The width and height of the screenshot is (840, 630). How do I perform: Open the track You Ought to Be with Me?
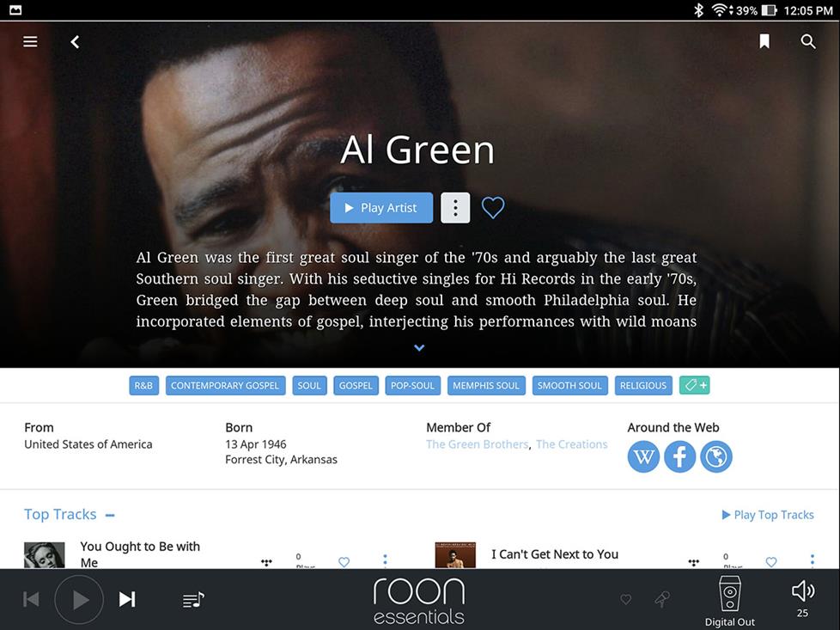tap(140, 554)
